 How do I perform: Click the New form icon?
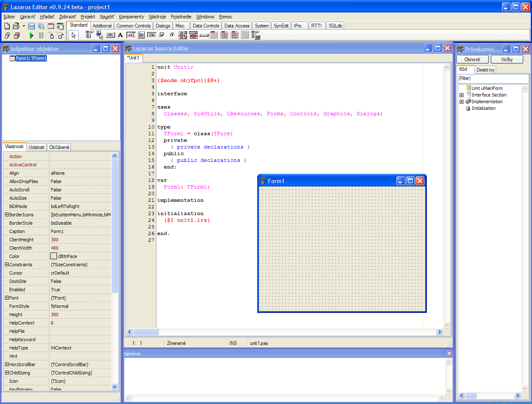point(51,26)
